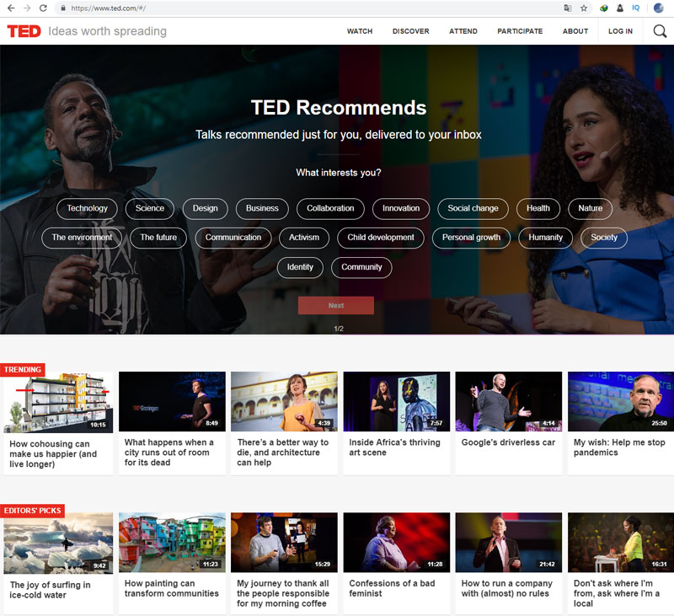Toggle the Science interest tag
Image resolution: width=674 pixels, height=616 pixels.
tap(149, 208)
